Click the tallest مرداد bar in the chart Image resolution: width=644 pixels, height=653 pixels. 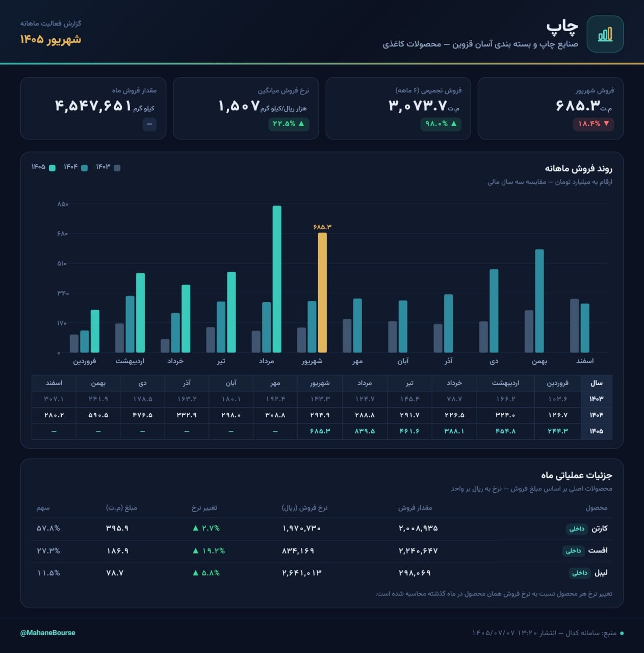pyautogui.click(x=277, y=279)
